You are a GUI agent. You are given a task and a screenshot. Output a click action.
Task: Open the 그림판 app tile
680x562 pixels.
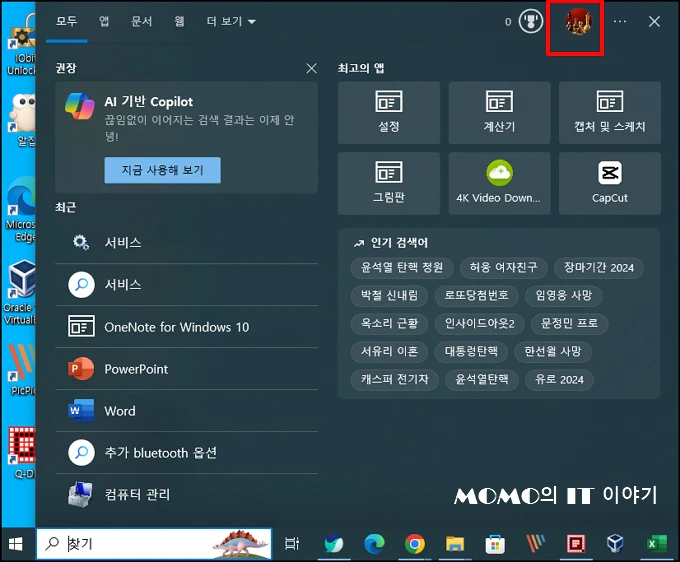pos(389,183)
